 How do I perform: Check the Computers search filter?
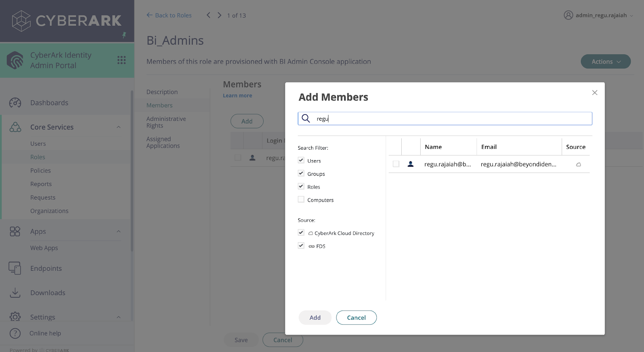(301, 200)
